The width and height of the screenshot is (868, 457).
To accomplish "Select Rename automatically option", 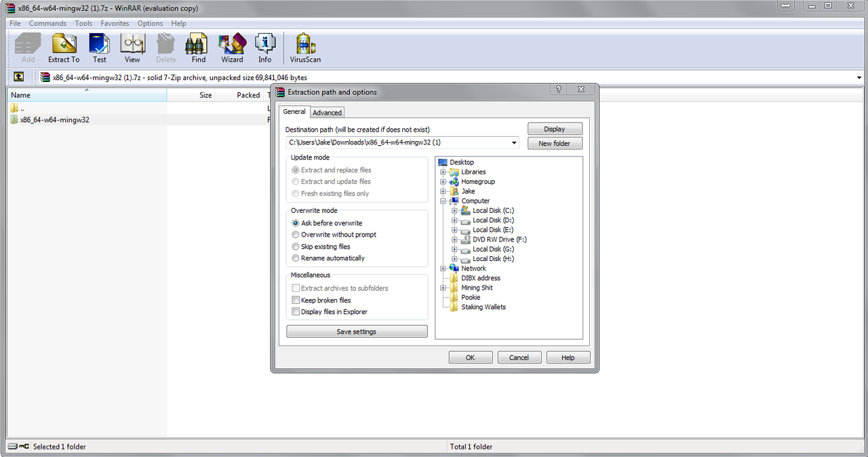I will tap(296, 258).
